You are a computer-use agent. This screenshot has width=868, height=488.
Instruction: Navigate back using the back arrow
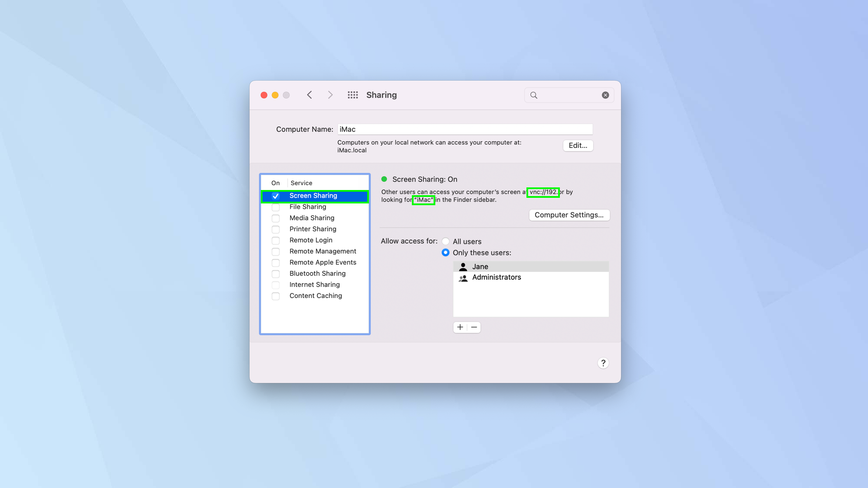click(309, 95)
